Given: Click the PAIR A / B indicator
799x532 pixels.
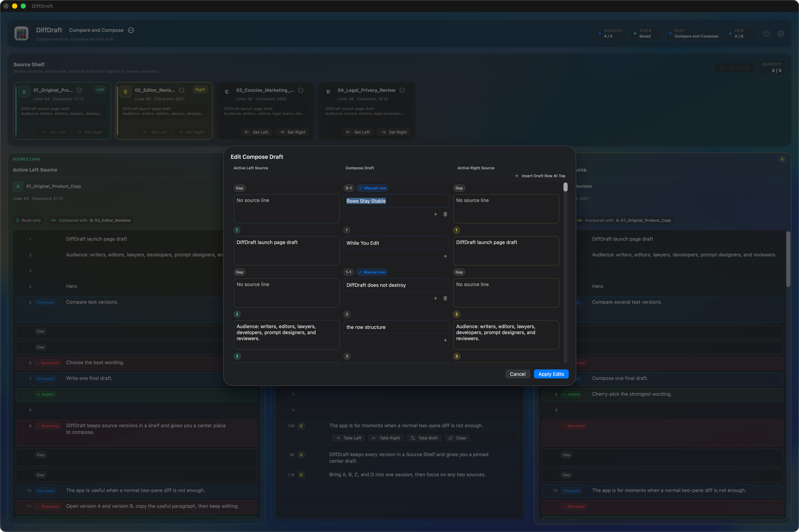Looking at the screenshot, I should [x=741, y=33].
